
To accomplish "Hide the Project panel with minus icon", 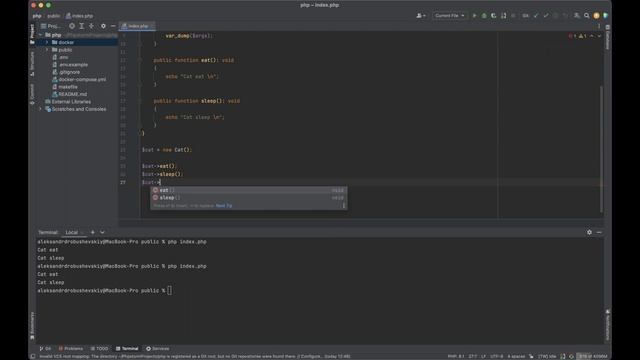I will point(113,26).
